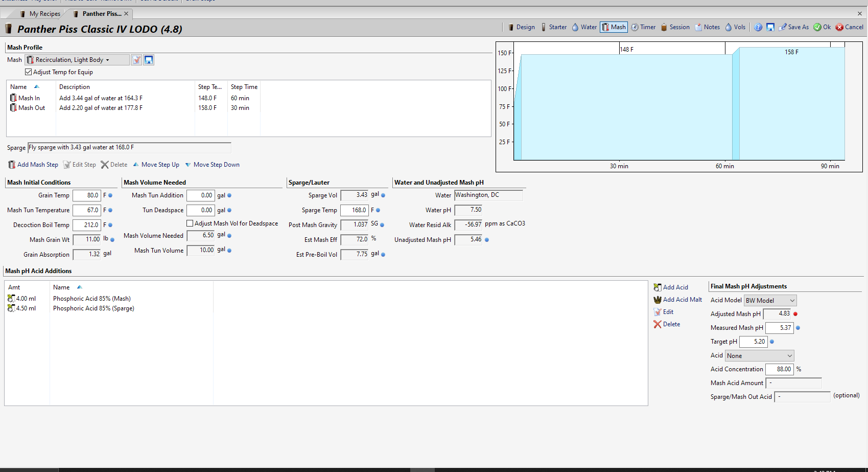
Task: Click the blue dot beside Post Mash Gravity
Action: coord(382,225)
